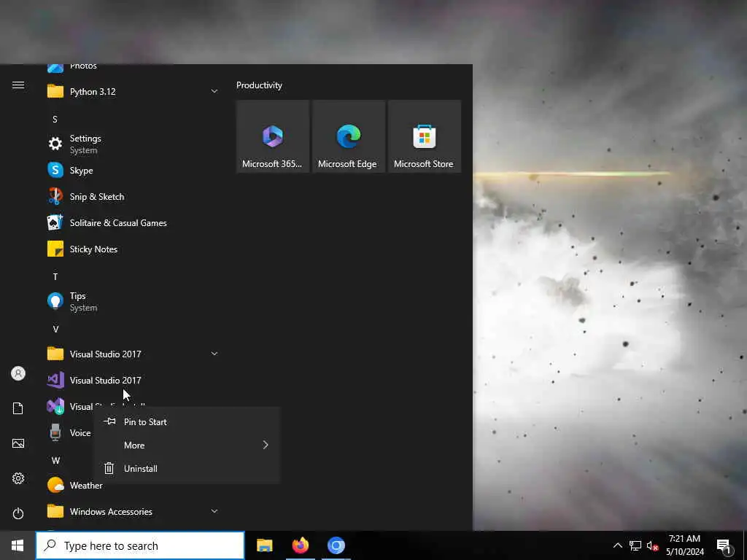This screenshot has height=560, width=747.
Task: Jump to letter T section header
Action: click(x=55, y=276)
